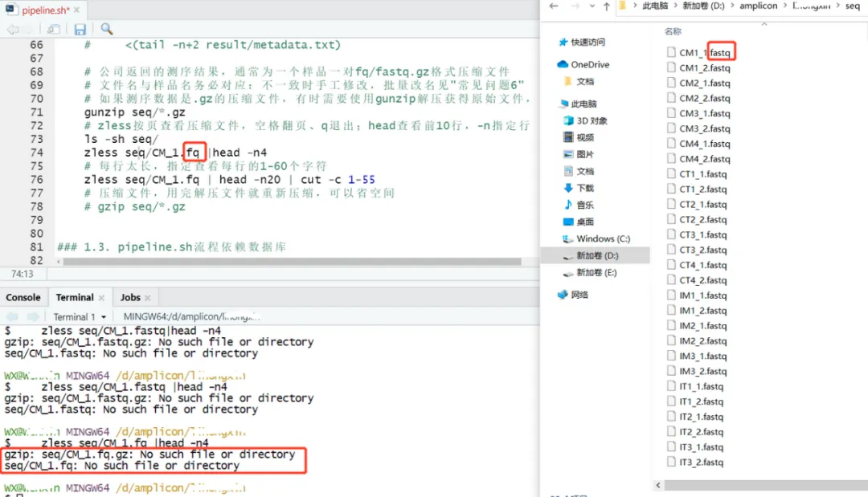Click 此电脑 in the address breadcrumb
The width and height of the screenshot is (868, 497).
(x=655, y=6)
